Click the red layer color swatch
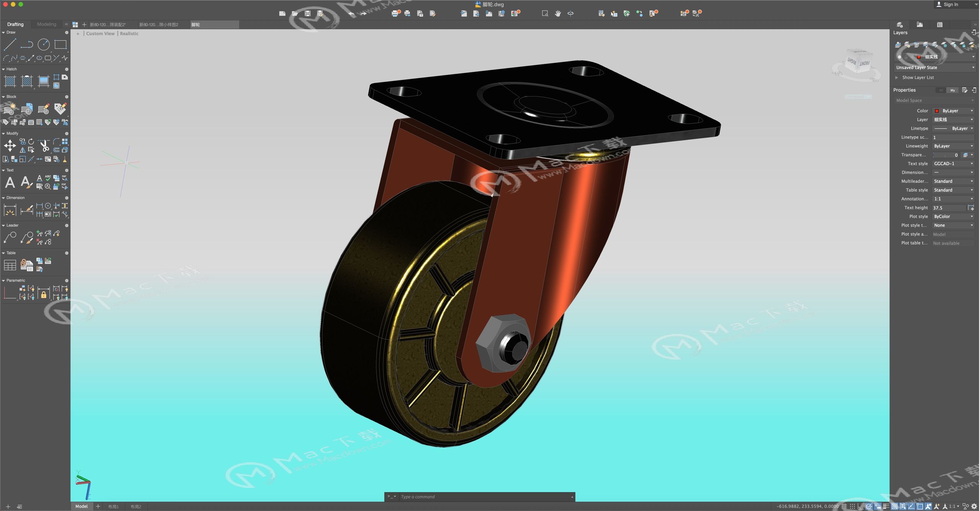980x511 pixels. 919,57
